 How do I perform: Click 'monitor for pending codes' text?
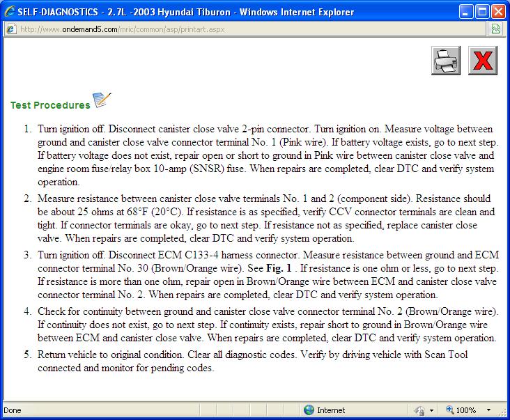(x=157, y=368)
